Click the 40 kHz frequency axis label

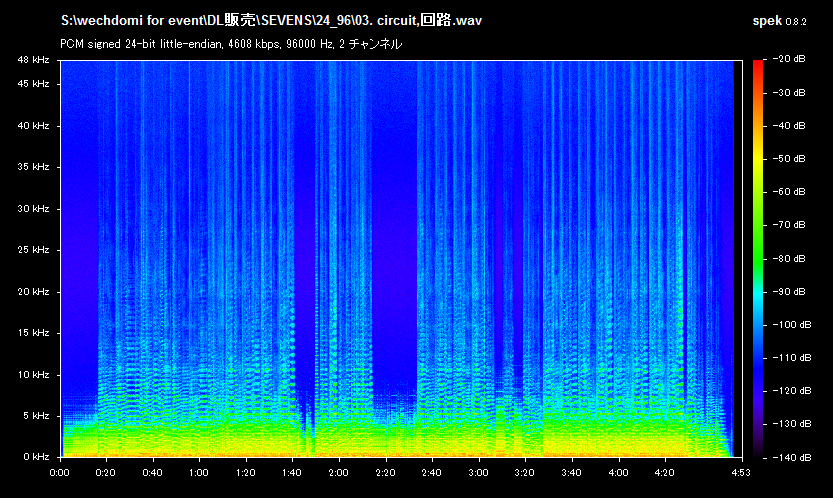click(33, 125)
